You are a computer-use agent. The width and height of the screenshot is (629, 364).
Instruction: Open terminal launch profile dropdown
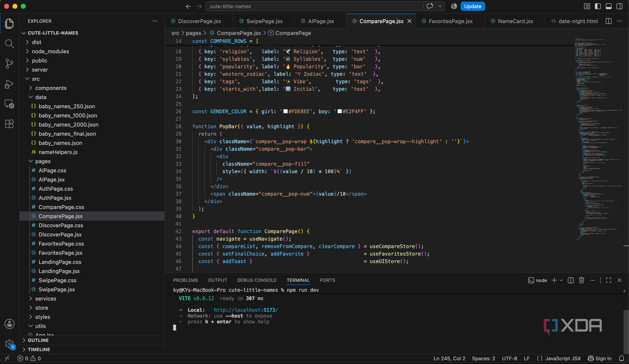tap(561, 280)
